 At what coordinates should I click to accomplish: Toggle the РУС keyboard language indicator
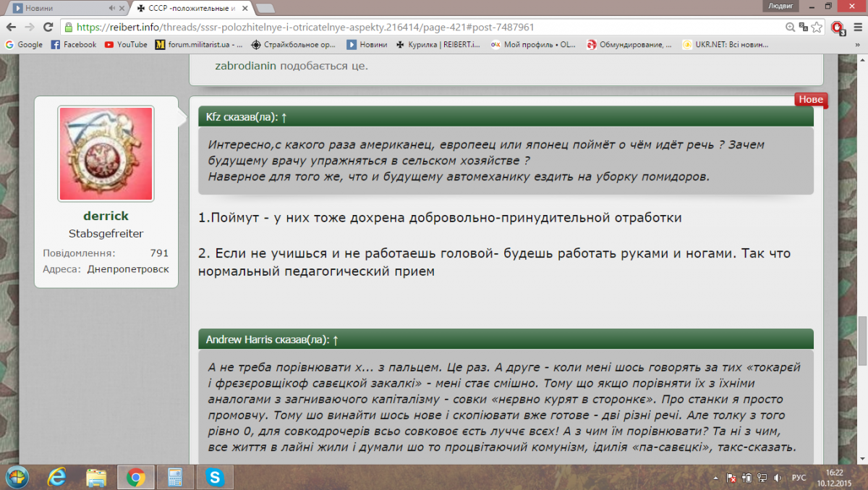tap(799, 478)
